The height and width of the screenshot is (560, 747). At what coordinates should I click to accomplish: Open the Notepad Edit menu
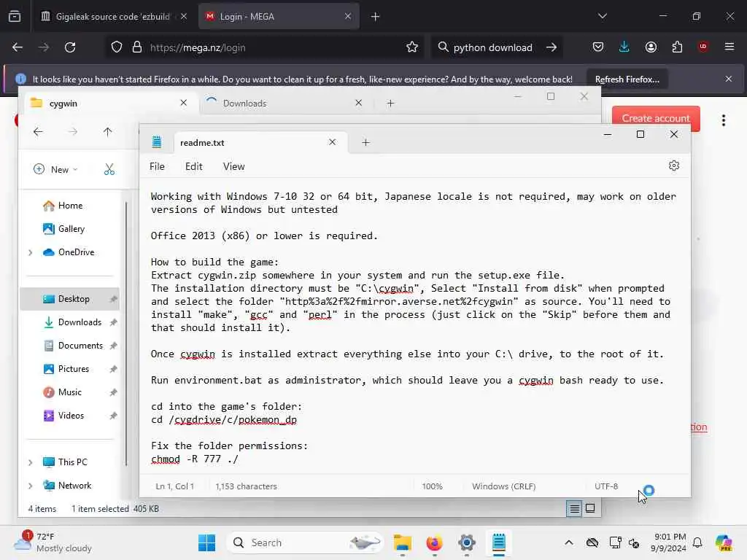[193, 166]
